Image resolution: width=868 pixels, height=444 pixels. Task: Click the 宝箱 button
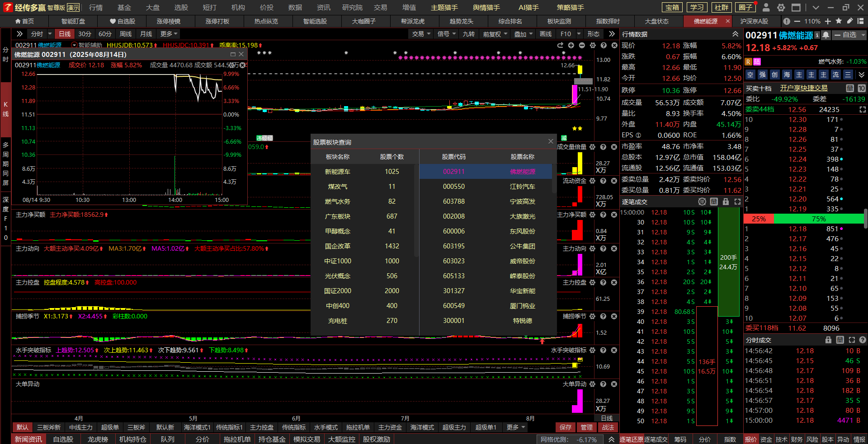pyautogui.click(x=672, y=7)
